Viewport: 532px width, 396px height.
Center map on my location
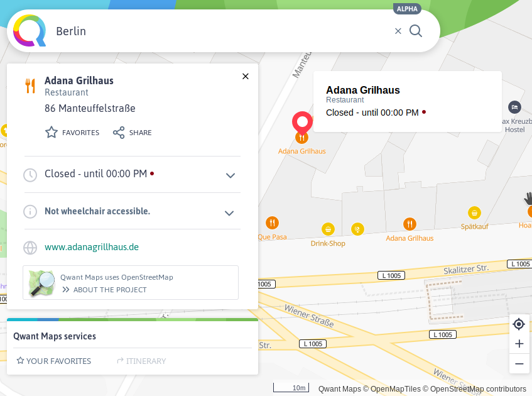(519, 324)
